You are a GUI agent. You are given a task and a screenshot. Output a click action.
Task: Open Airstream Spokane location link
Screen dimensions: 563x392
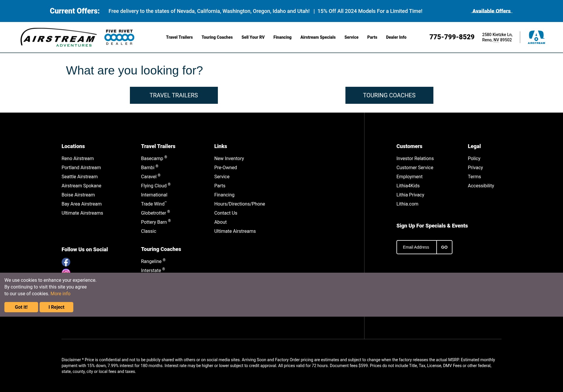click(82, 186)
